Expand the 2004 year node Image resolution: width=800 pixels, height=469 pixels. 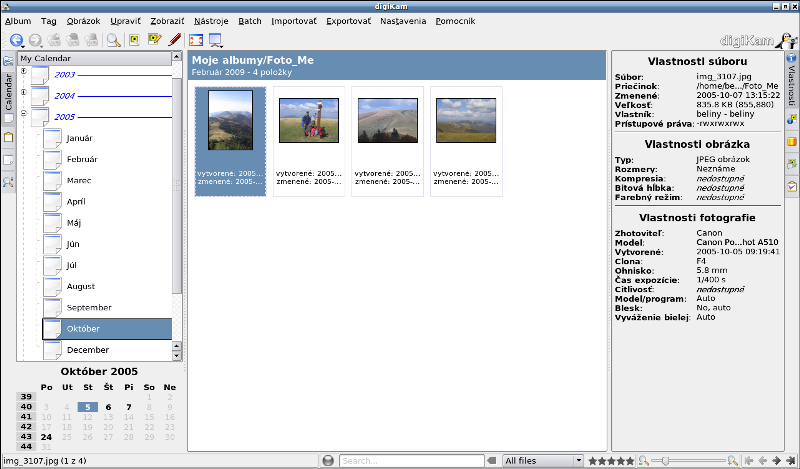pos(23,92)
